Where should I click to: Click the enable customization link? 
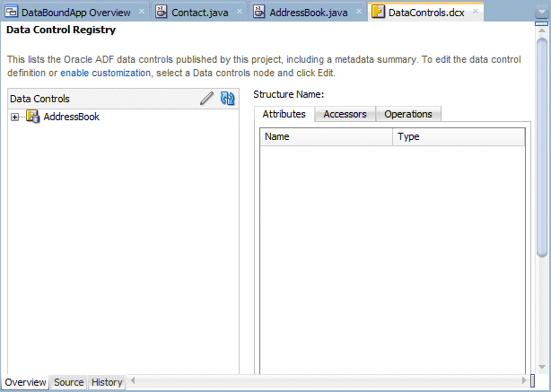click(x=105, y=73)
